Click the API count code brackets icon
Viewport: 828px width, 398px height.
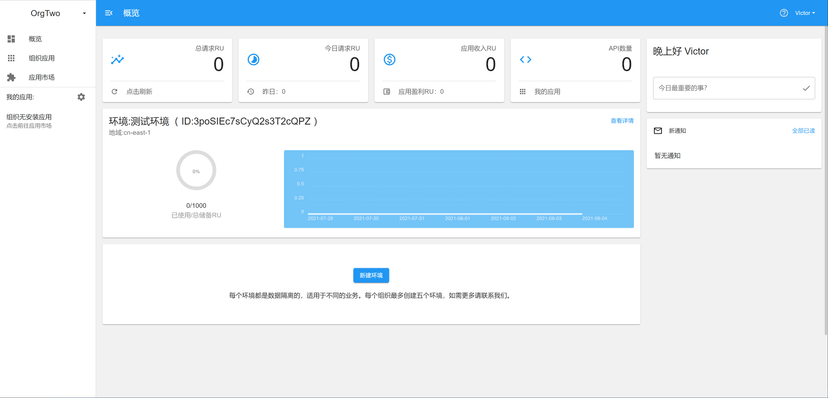coord(525,60)
